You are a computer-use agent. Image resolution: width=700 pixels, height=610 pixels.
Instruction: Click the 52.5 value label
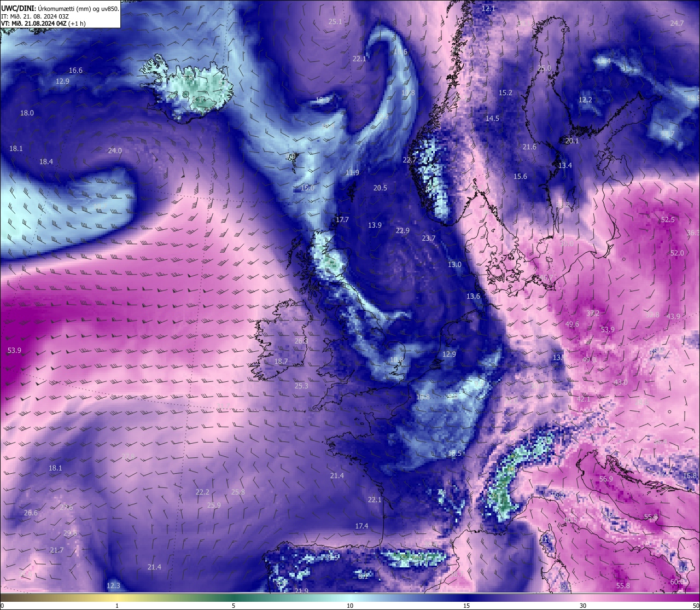point(668,220)
